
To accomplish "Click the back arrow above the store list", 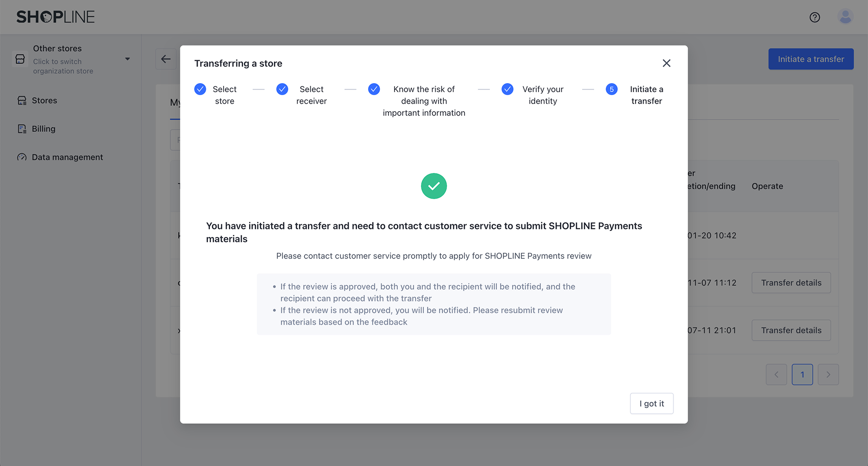I will coord(166,59).
